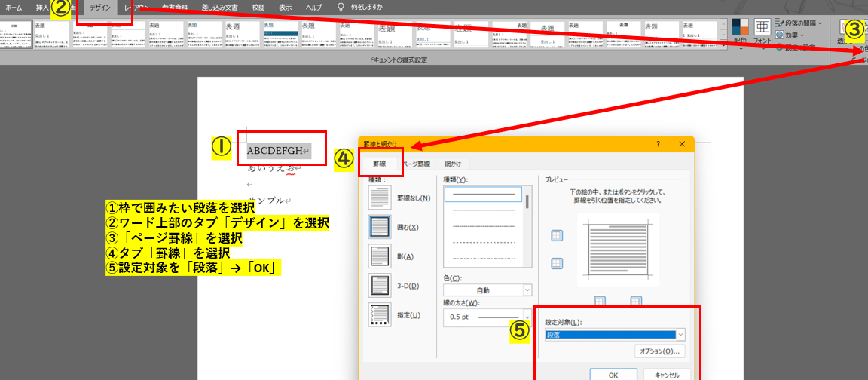Toggle the top border button in preview

(556, 235)
